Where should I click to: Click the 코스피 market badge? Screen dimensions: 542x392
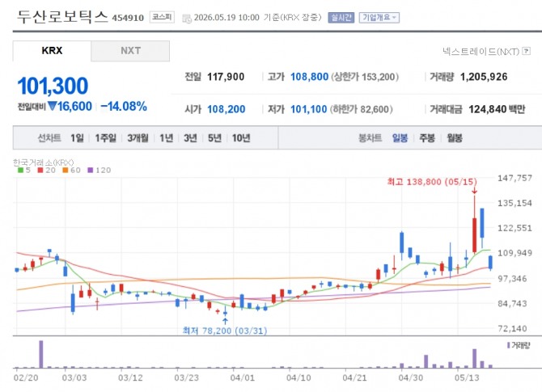click(162, 17)
